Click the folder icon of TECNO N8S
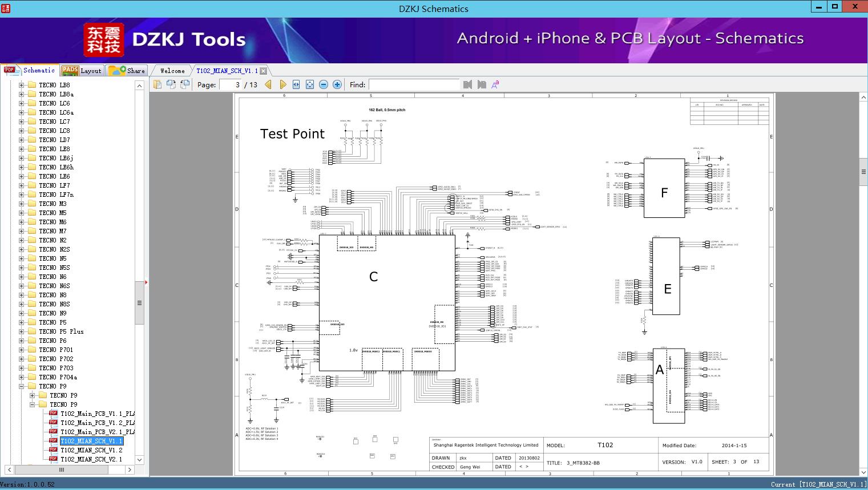 [32, 304]
